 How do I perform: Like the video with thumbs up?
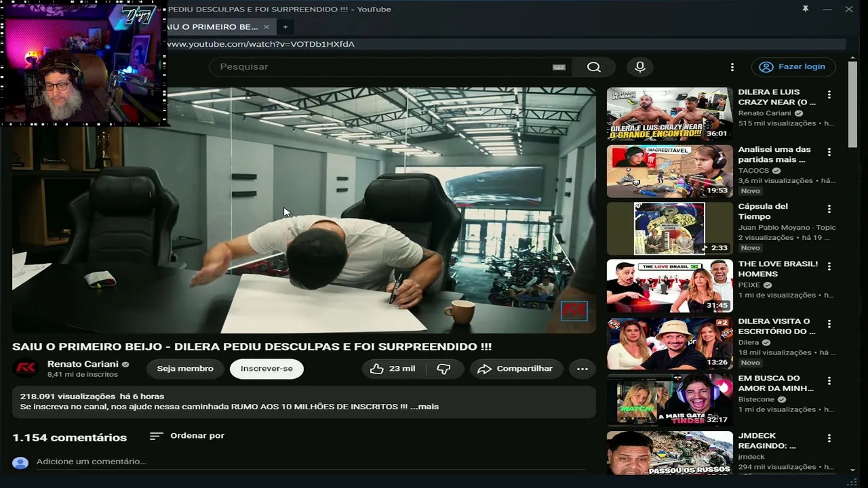(x=393, y=369)
